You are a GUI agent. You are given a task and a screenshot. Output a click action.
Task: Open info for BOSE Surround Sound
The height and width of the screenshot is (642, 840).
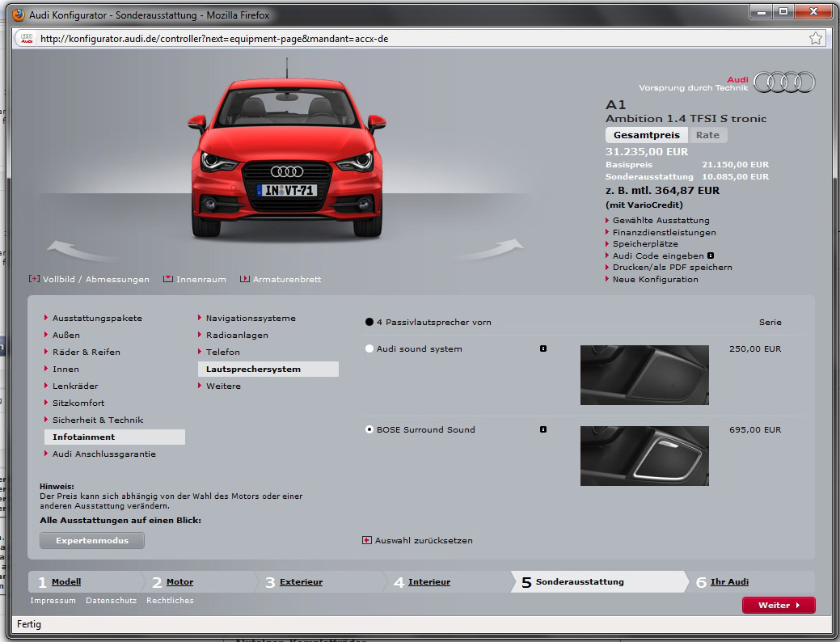(x=543, y=430)
